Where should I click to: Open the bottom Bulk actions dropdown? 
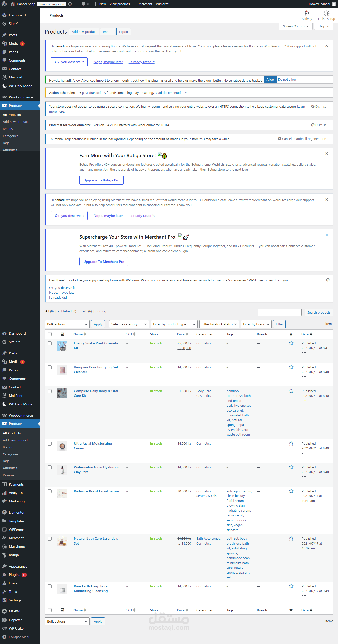[x=67, y=621]
